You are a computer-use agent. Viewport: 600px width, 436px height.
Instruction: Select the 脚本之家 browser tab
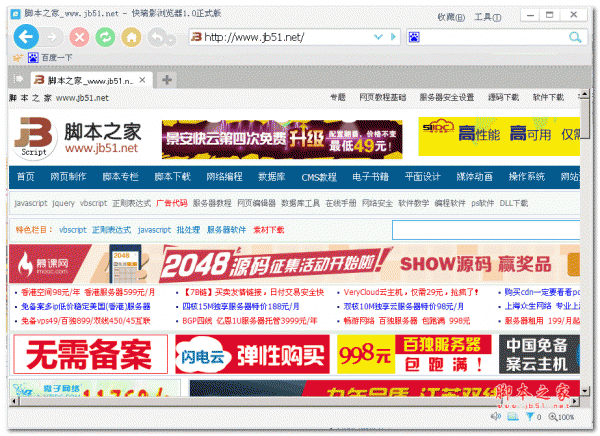coord(91,80)
